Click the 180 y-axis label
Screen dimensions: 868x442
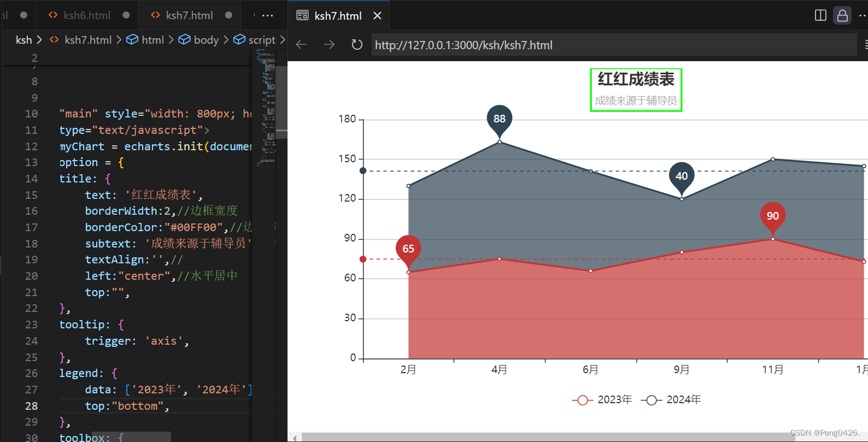tap(347, 119)
